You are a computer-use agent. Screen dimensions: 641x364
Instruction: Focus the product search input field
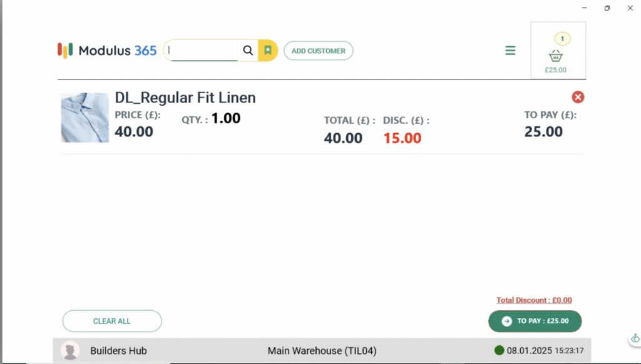tap(202, 51)
